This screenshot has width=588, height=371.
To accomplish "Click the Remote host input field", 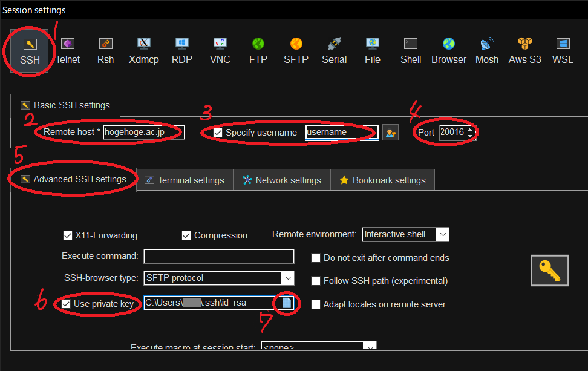I will click(x=144, y=132).
